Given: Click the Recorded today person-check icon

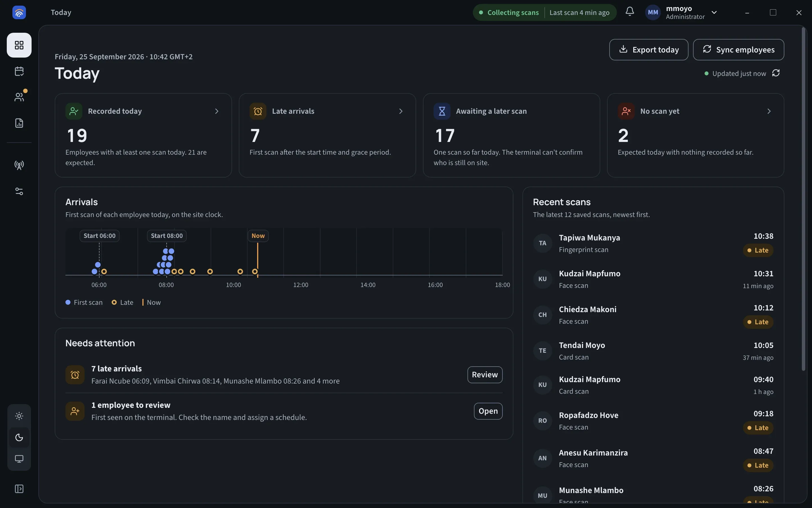Looking at the screenshot, I should pos(74,111).
